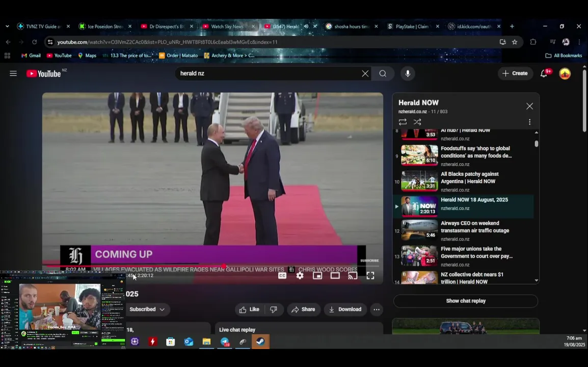
Task: Open the Archery & More bookmark
Action: (229, 56)
